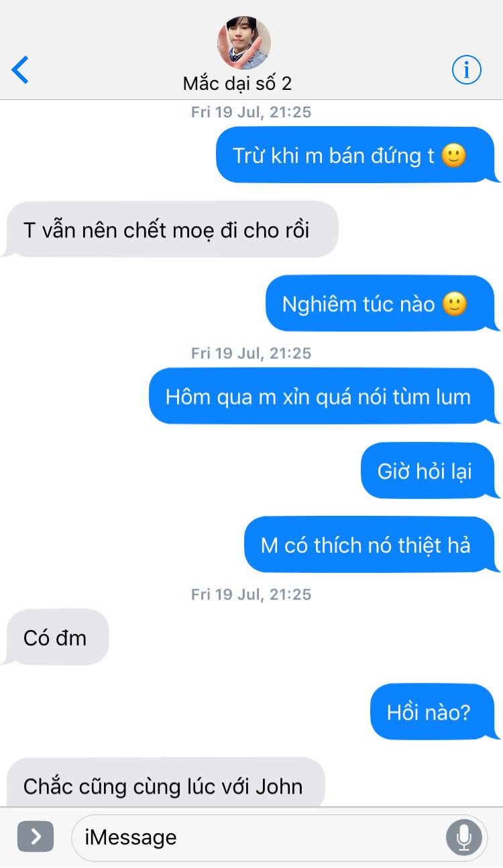This screenshot has width=503, height=868.
Task: Tap smiley emoji in 'Nghiêm túc nào' message
Action: point(455,305)
